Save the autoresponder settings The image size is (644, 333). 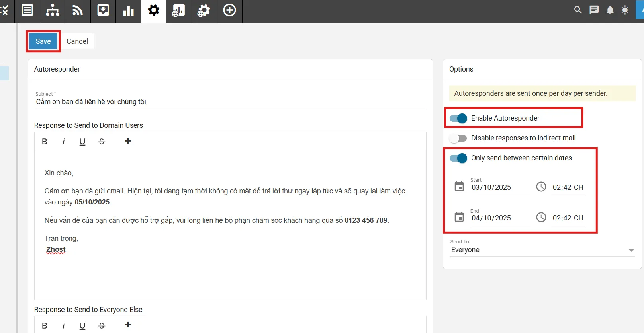[43, 41]
